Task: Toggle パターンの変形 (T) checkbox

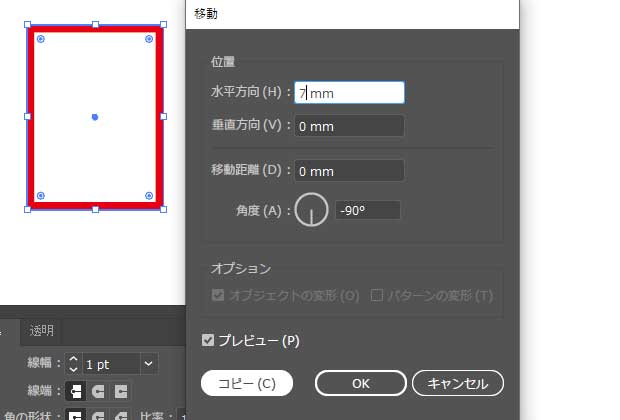Action: click(x=378, y=296)
